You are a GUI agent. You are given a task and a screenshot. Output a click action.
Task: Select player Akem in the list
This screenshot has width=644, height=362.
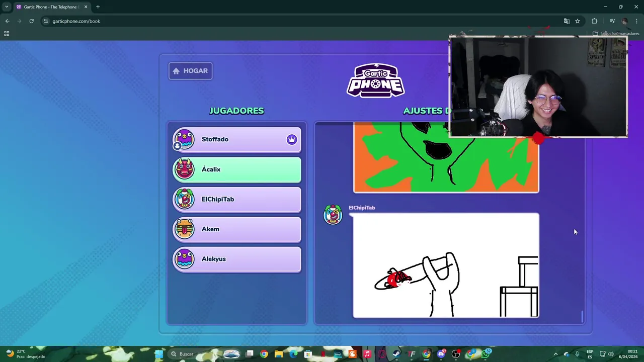pyautogui.click(x=237, y=229)
